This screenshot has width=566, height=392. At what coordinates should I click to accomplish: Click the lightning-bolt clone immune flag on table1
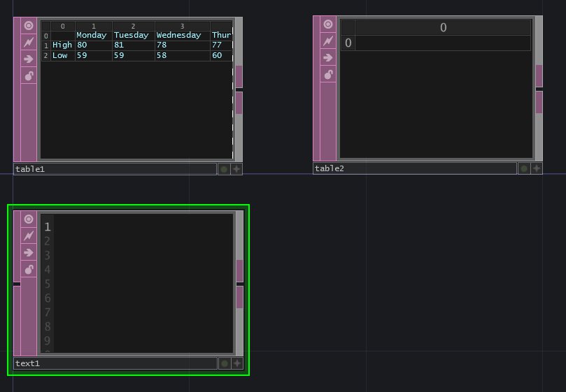[29, 42]
